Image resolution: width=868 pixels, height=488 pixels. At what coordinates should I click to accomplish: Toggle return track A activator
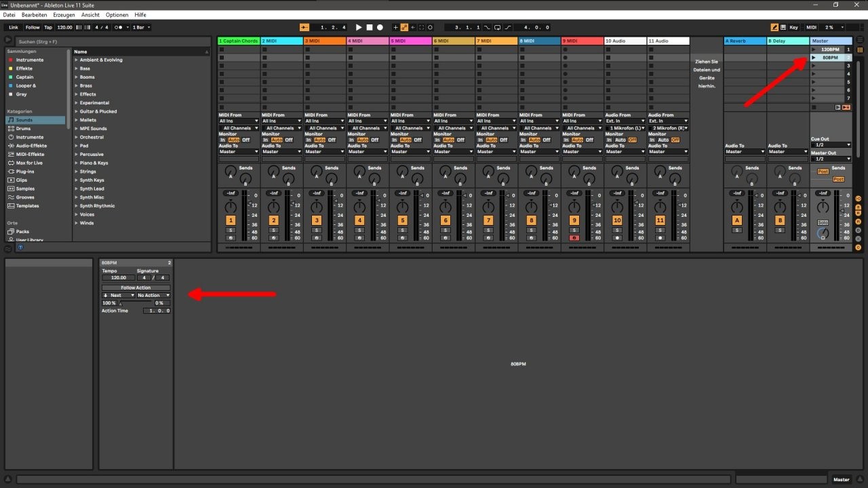click(737, 220)
